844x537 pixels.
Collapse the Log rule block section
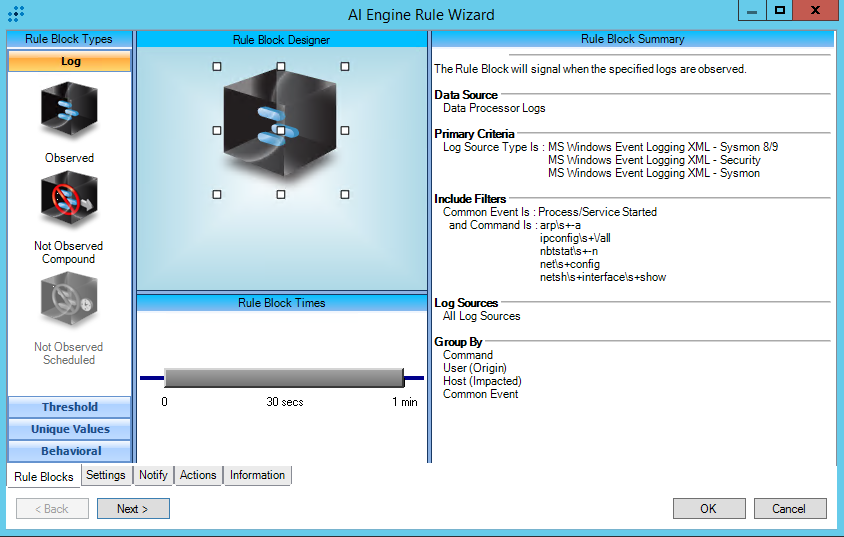point(70,61)
